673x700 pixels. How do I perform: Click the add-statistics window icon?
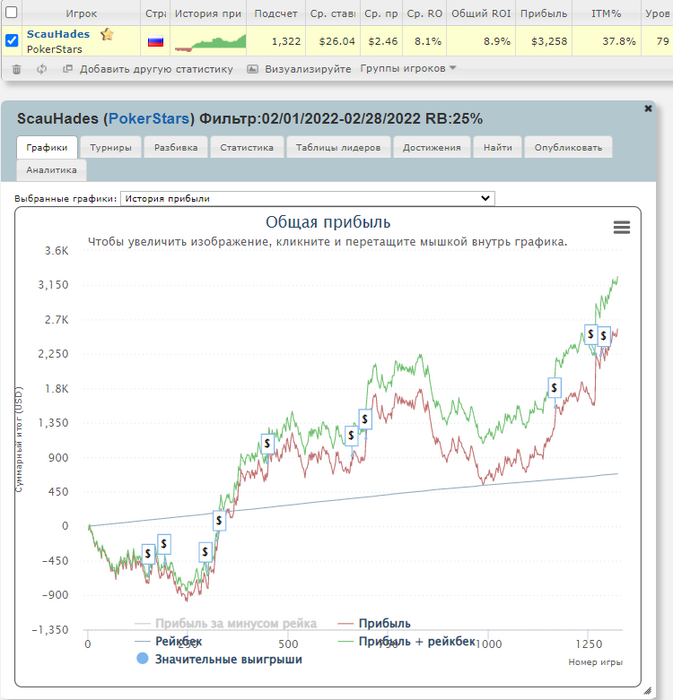pyautogui.click(x=67, y=69)
